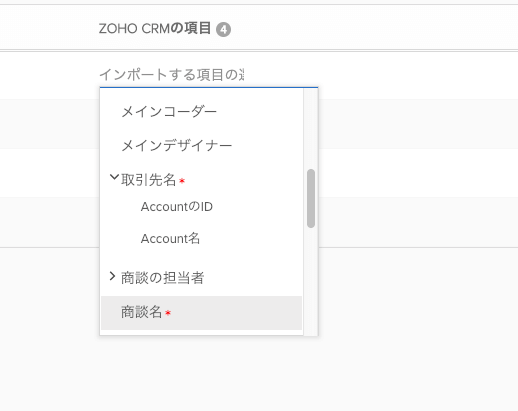Select the 商談の担当者 parent item
518x411 pixels.
pyautogui.click(x=162, y=278)
